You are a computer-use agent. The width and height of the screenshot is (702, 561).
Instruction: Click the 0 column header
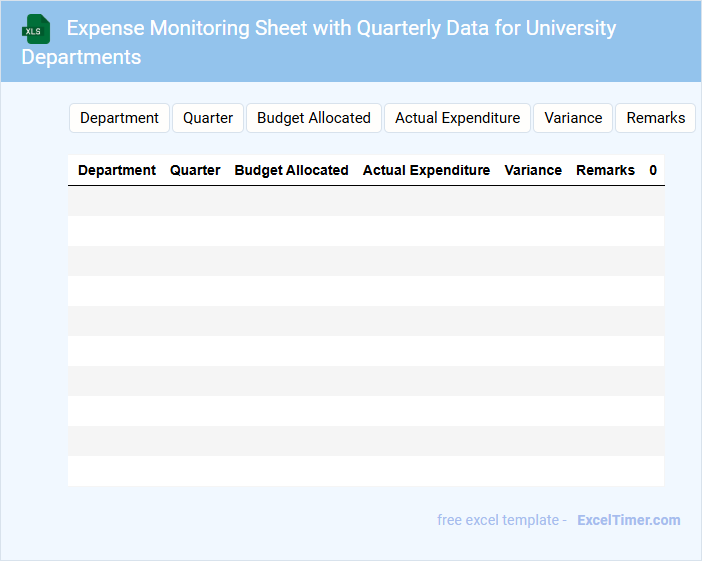tap(653, 170)
